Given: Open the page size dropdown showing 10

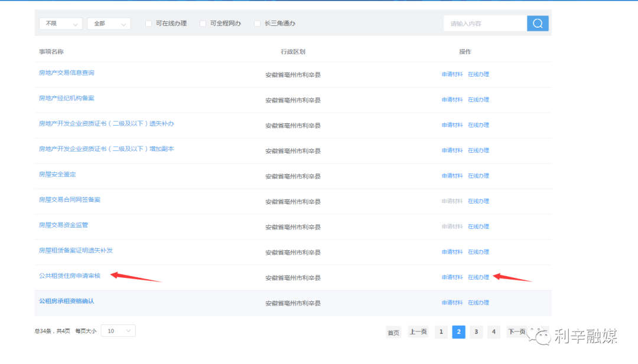Looking at the screenshot, I should (x=118, y=331).
